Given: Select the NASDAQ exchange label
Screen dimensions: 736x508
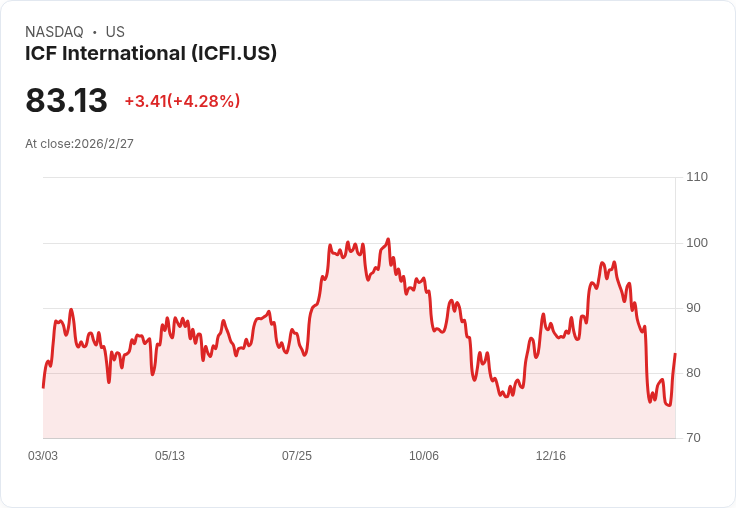Looking at the screenshot, I should click(x=54, y=32).
